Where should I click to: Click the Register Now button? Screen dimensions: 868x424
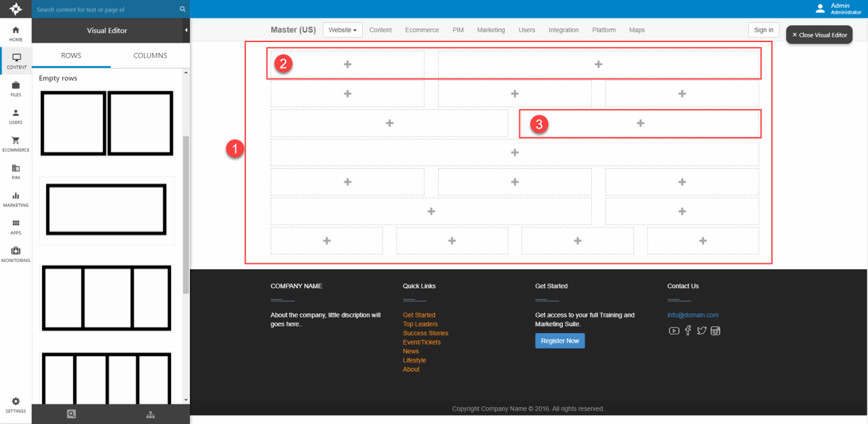pos(559,341)
